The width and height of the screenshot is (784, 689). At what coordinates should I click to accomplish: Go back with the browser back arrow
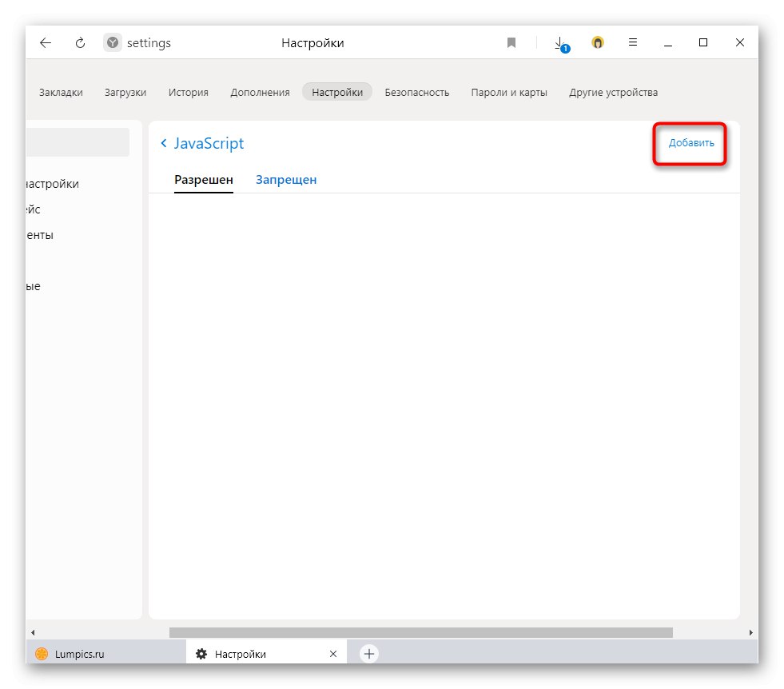(x=46, y=43)
